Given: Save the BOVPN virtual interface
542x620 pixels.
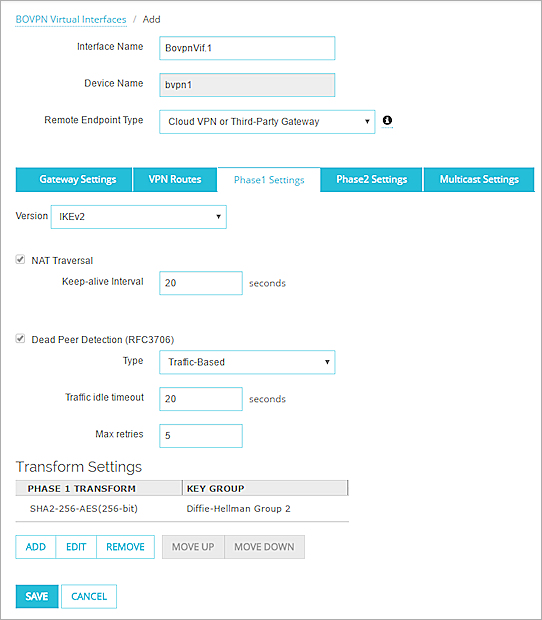Looking at the screenshot, I should click(x=37, y=596).
